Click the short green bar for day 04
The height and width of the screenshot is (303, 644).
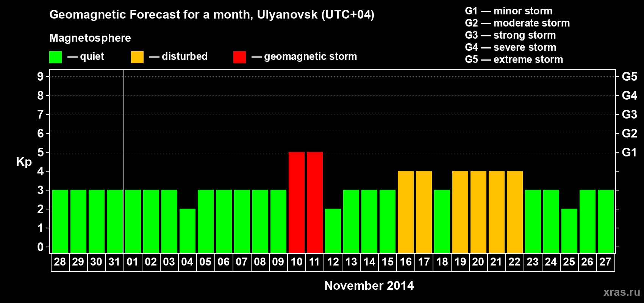point(188,231)
